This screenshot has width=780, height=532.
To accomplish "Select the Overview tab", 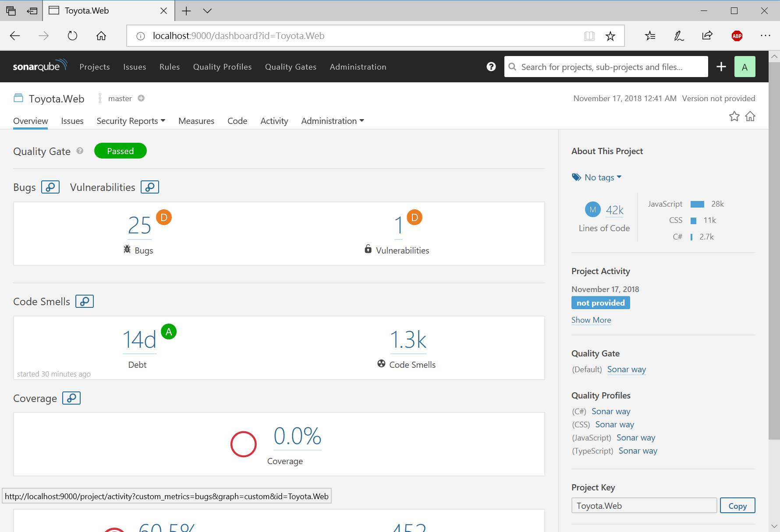I will tap(31, 121).
